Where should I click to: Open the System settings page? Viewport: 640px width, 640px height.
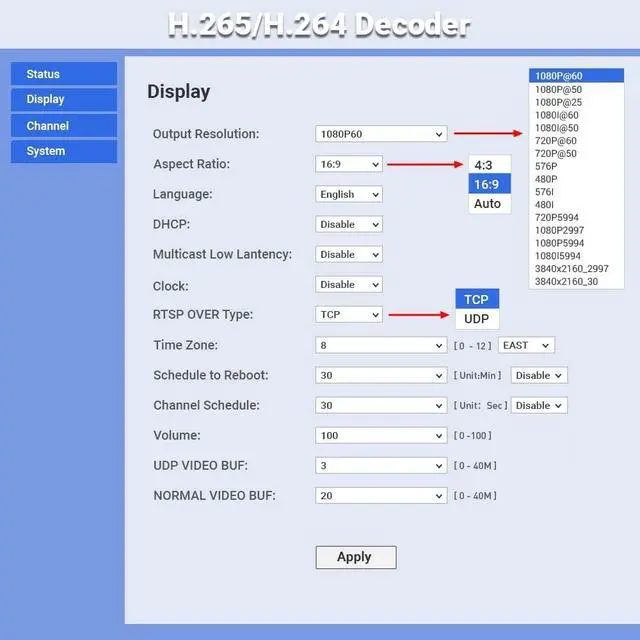tap(63, 152)
